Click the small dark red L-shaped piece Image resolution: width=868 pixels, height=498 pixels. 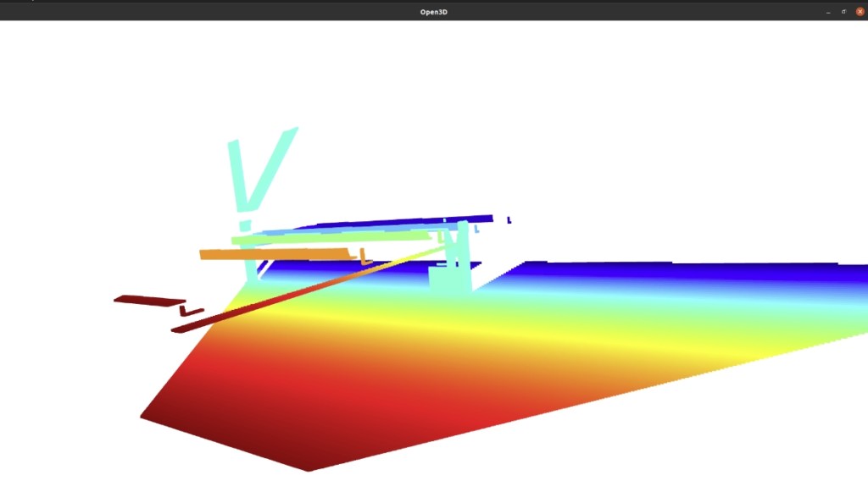(x=192, y=312)
